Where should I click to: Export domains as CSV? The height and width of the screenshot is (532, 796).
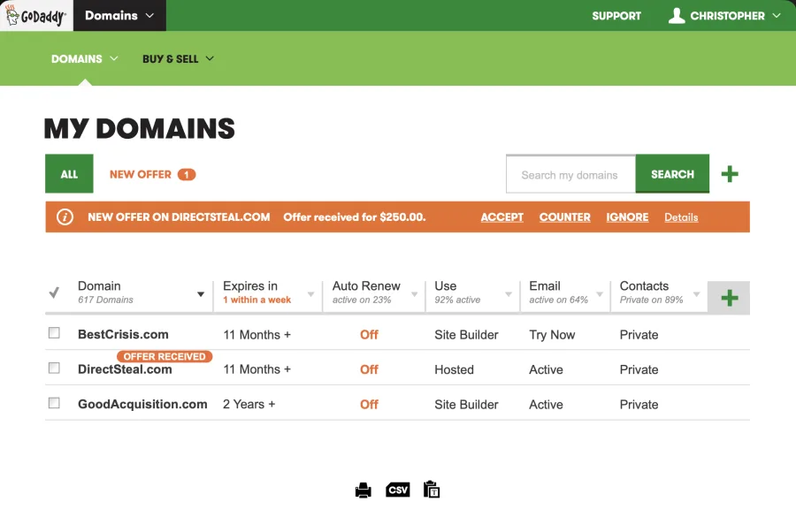397,490
